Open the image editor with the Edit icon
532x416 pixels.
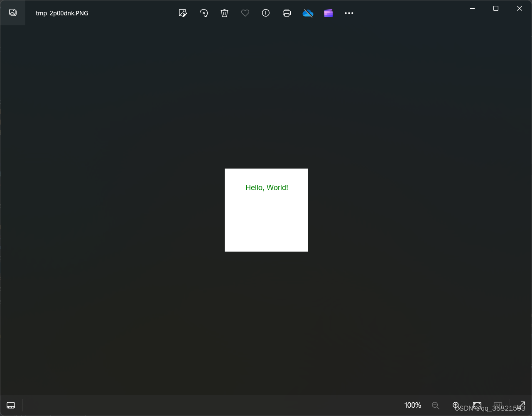[x=183, y=13]
